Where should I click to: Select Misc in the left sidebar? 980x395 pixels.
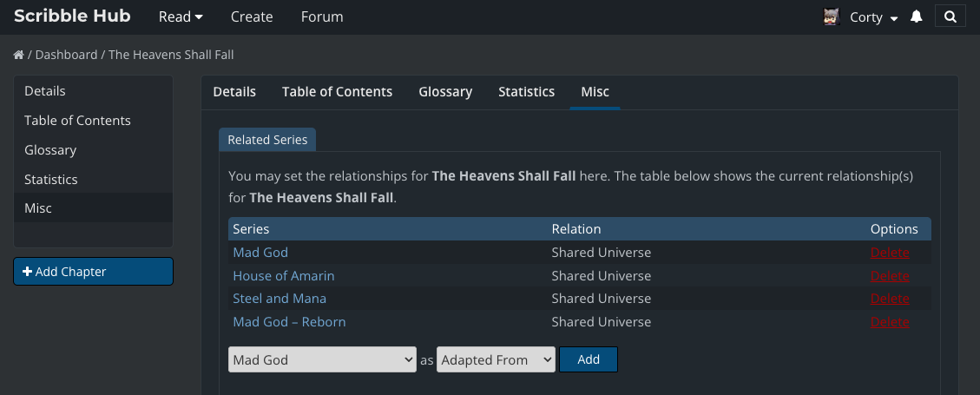click(38, 208)
